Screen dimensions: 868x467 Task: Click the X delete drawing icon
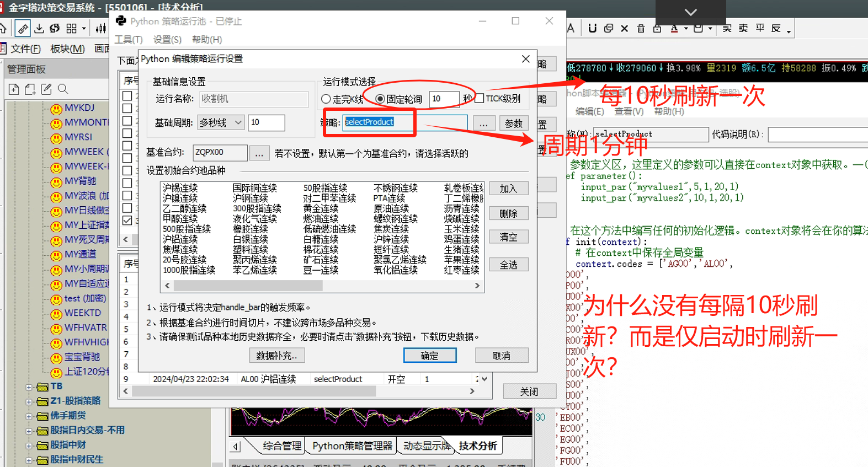pyautogui.click(x=625, y=28)
